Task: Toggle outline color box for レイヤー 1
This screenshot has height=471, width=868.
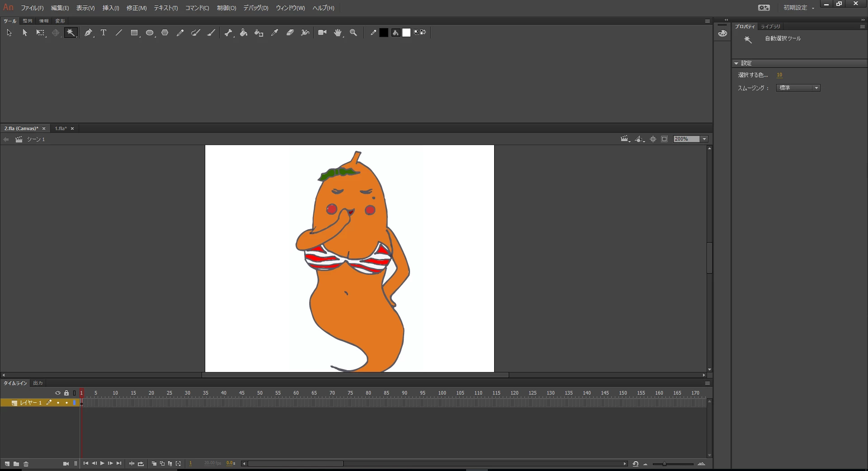Action: [x=75, y=403]
